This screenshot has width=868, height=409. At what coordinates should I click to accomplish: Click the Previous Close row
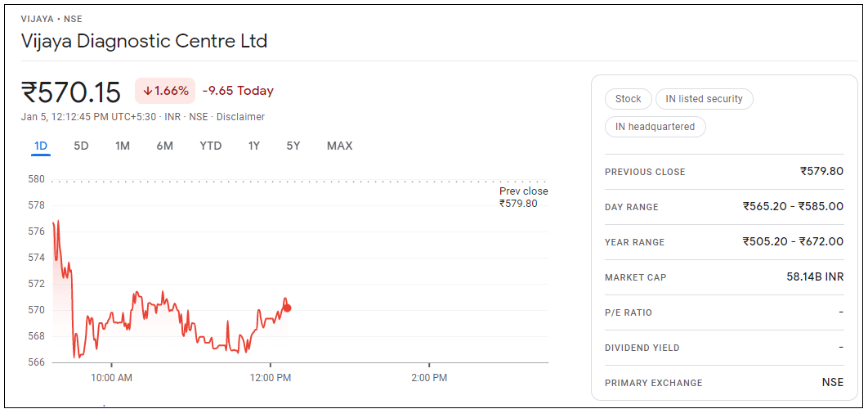pyautogui.click(x=723, y=172)
